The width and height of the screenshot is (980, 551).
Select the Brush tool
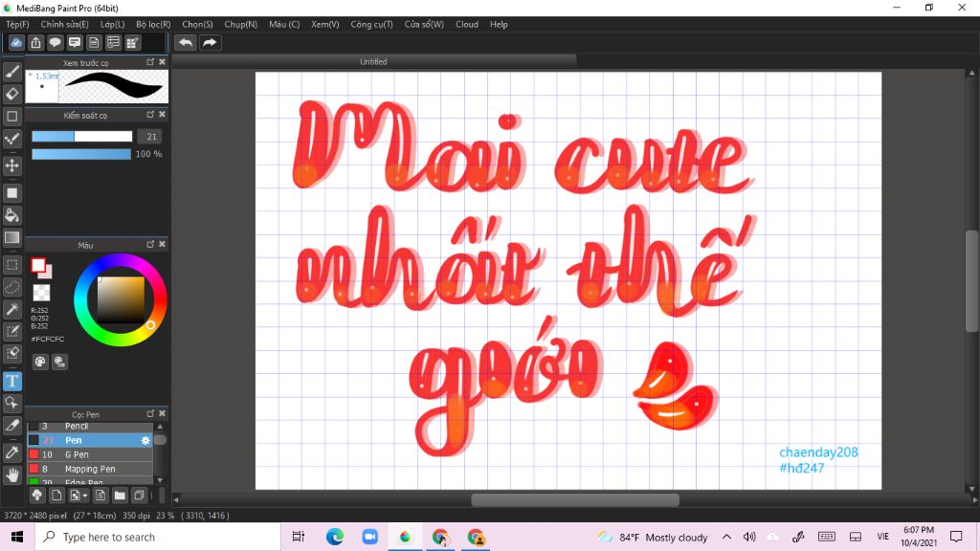(11, 71)
